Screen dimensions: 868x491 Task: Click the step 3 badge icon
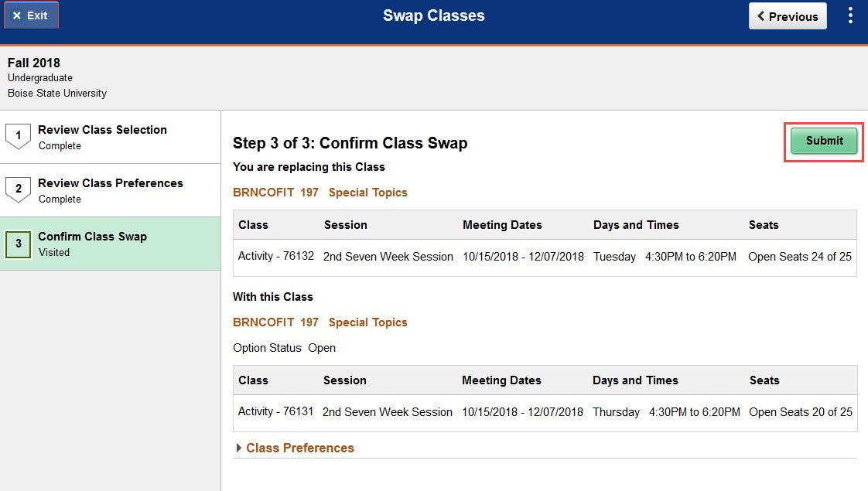coord(19,244)
